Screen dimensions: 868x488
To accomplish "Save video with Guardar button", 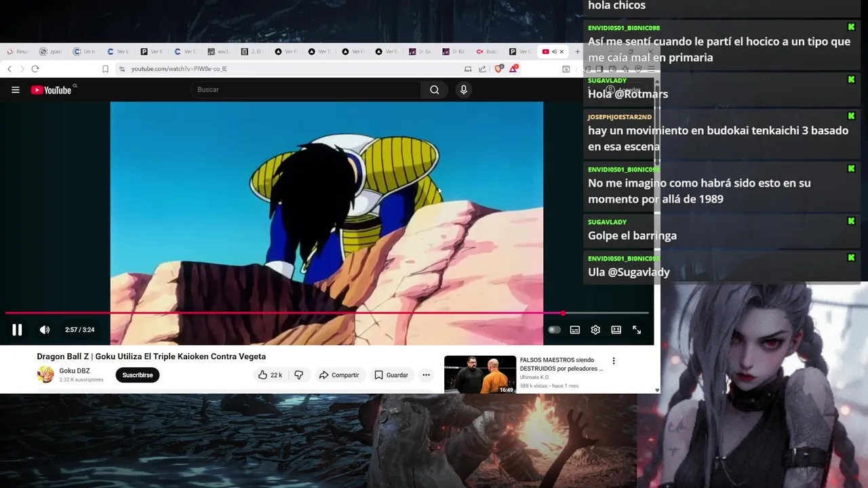I will point(391,375).
